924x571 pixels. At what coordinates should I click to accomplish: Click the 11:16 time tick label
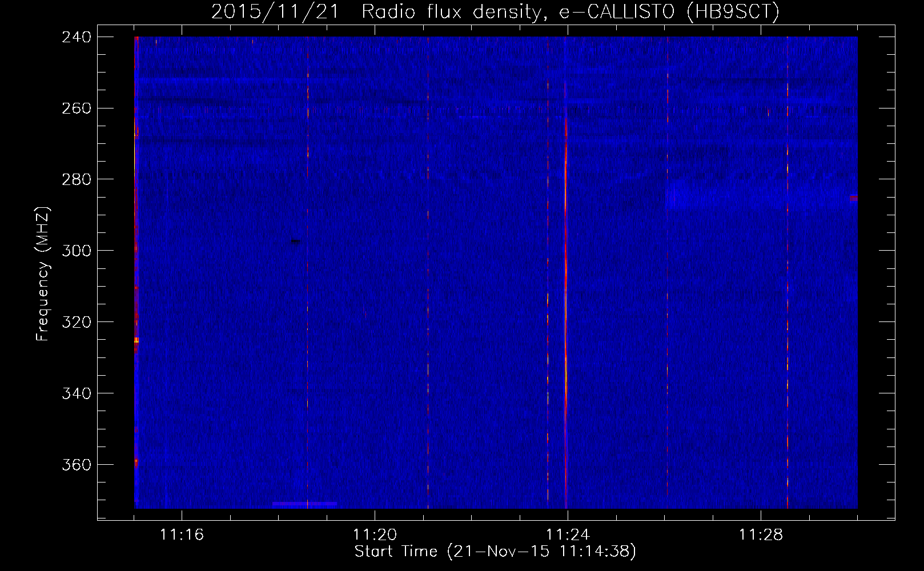point(182,535)
